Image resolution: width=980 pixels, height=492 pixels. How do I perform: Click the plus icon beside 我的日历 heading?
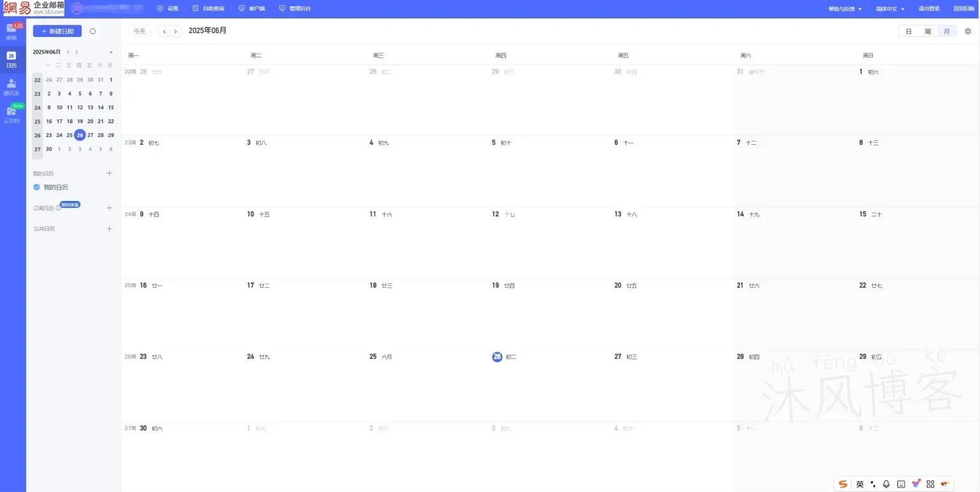[109, 173]
